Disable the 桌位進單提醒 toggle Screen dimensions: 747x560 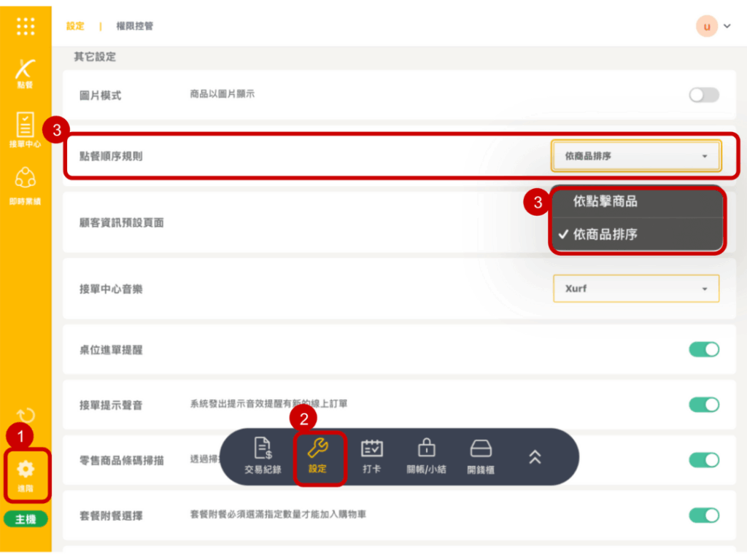[704, 349]
